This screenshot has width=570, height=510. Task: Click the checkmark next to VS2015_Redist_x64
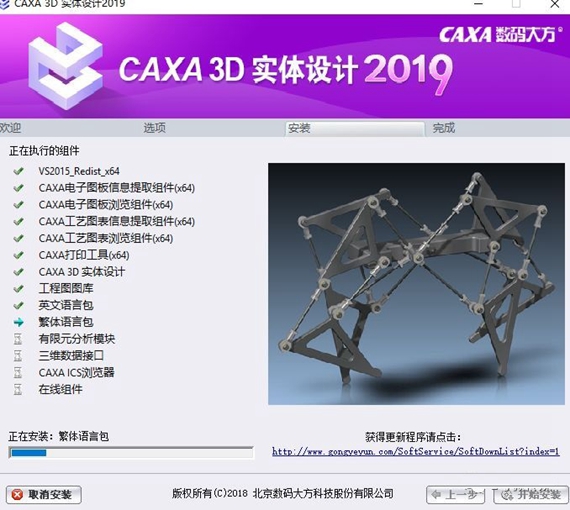[19, 171]
